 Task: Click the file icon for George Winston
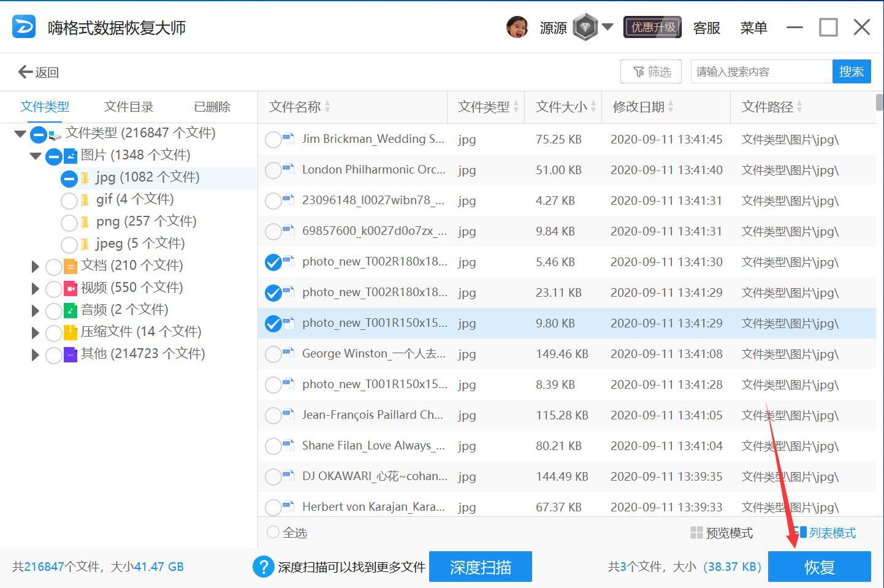(x=288, y=354)
